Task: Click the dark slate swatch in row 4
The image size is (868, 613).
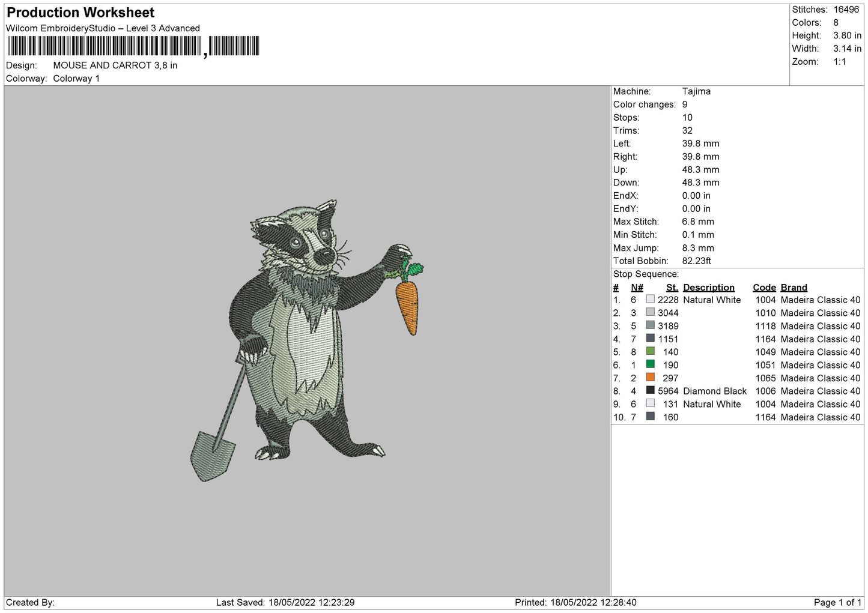Action: tap(650, 339)
